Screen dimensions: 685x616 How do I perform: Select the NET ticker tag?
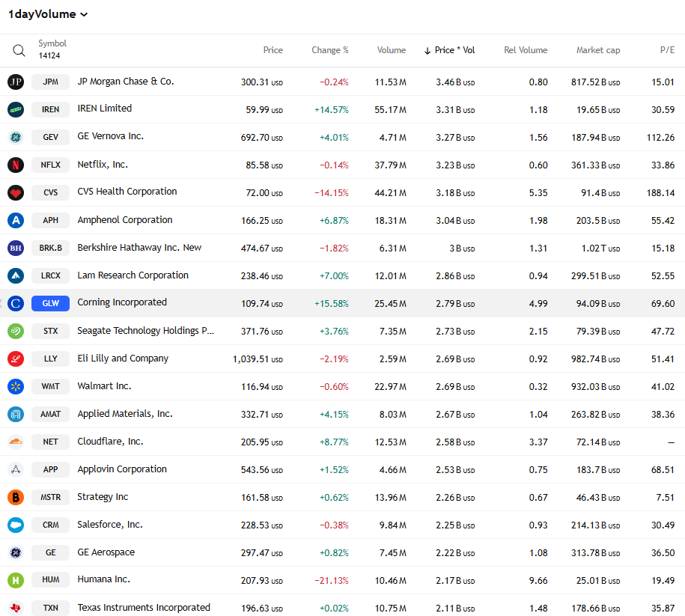pos(51,442)
